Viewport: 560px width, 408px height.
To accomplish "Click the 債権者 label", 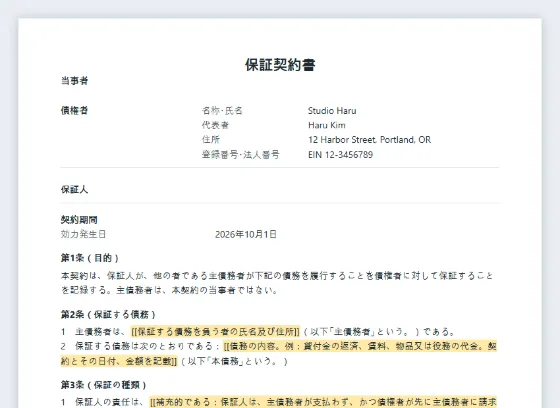I will click(x=74, y=110).
